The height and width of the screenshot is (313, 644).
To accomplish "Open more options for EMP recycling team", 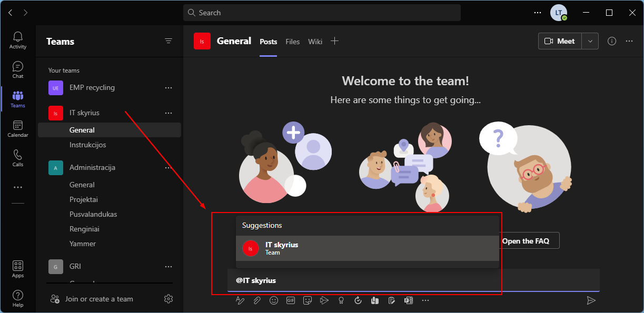I will pos(169,87).
